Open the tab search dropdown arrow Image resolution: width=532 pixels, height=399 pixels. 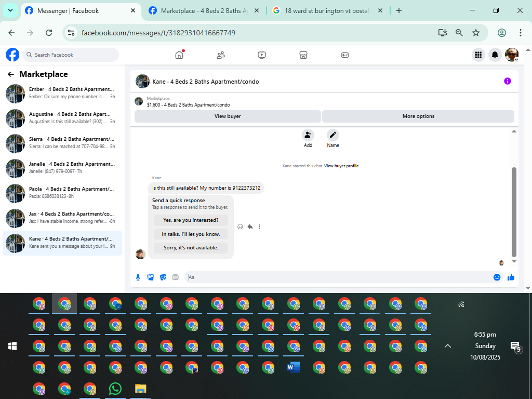(10, 10)
